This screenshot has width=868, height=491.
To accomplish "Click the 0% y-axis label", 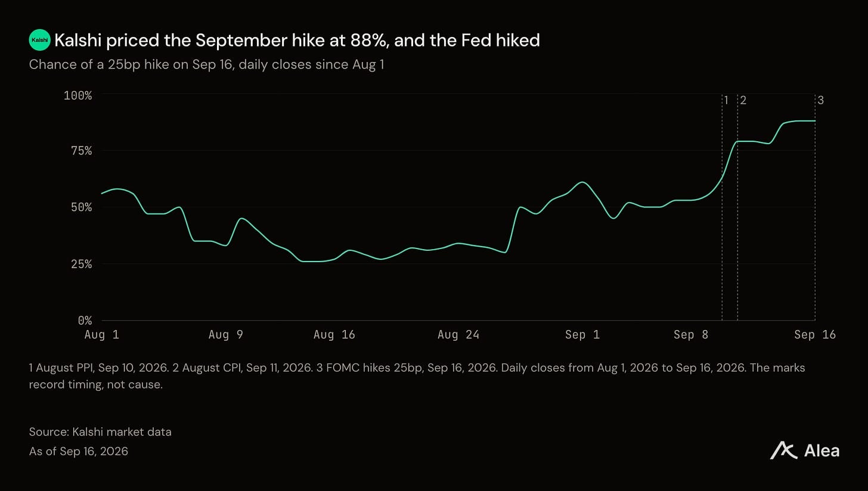I will tap(85, 321).
